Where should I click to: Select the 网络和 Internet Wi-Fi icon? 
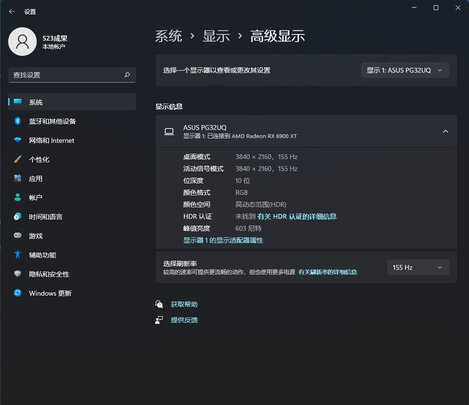(x=18, y=140)
